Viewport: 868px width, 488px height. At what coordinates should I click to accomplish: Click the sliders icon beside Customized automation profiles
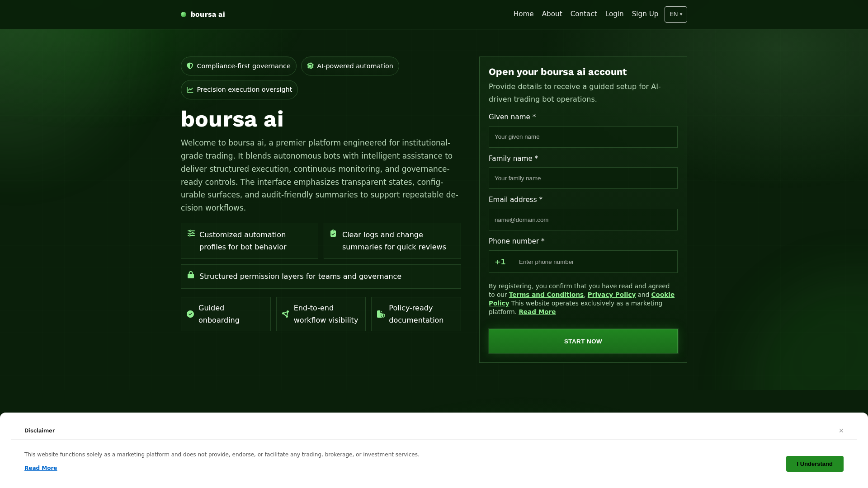click(x=191, y=233)
